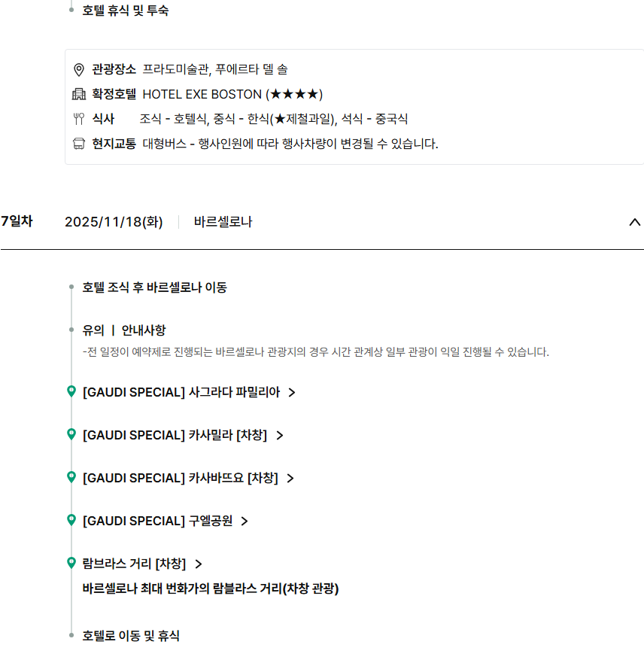Viewport: 644px width, 666px height.
Task: Click the 람브라스 거리 [차창] link
Action: pos(133,564)
